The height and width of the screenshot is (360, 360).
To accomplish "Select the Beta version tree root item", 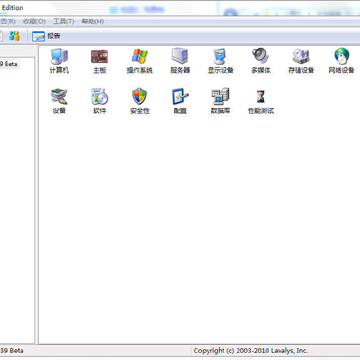I will coord(9,64).
